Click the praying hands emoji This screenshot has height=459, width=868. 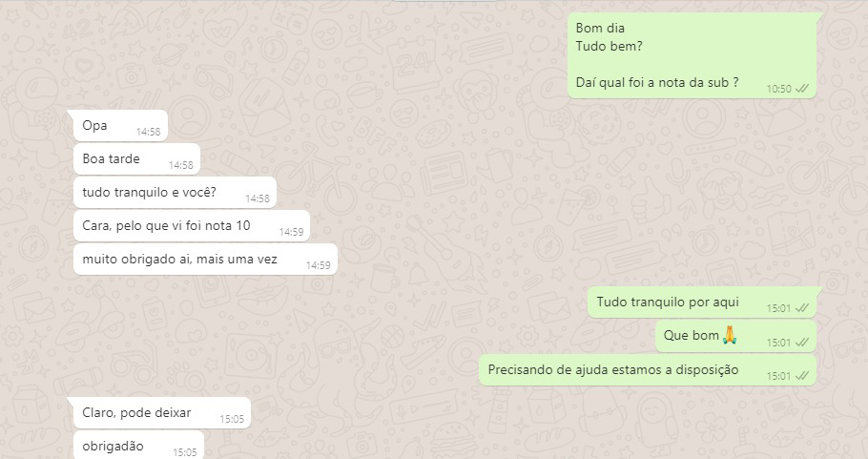[730, 335]
